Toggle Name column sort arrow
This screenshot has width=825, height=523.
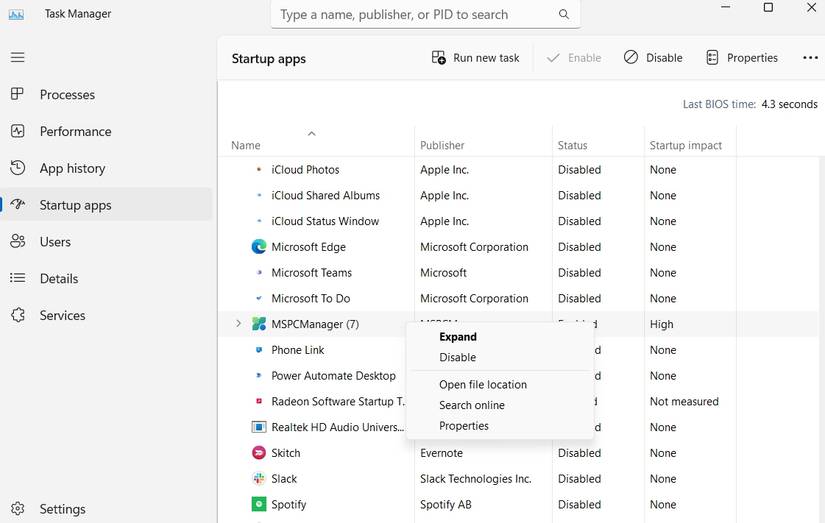tap(311, 133)
